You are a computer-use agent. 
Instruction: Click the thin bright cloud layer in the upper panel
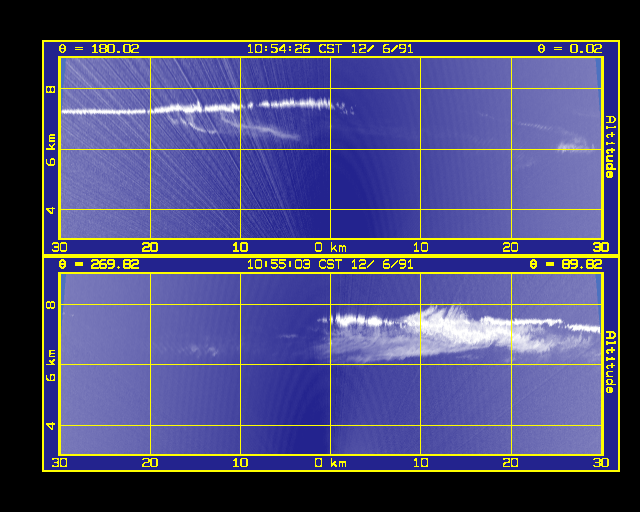tap(196, 108)
